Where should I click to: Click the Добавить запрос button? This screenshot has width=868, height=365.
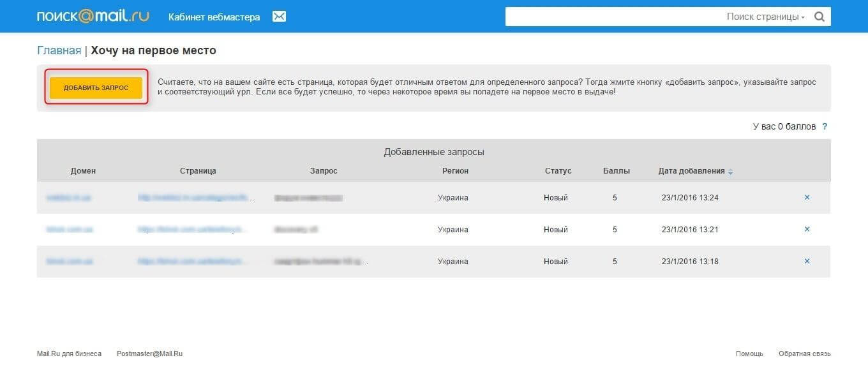coord(96,87)
